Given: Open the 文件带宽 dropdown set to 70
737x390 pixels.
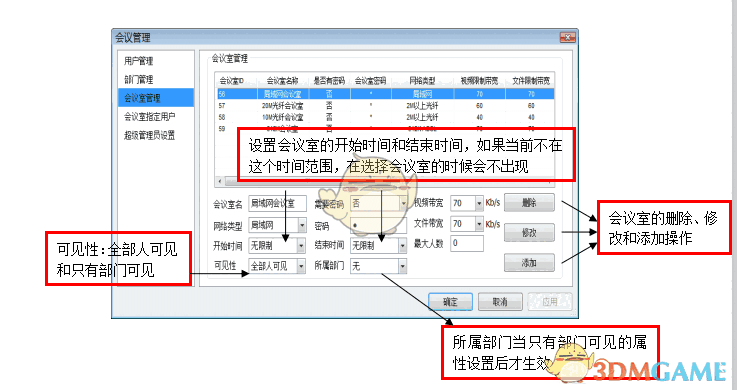Looking at the screenshot, I should tap(479, 224).
